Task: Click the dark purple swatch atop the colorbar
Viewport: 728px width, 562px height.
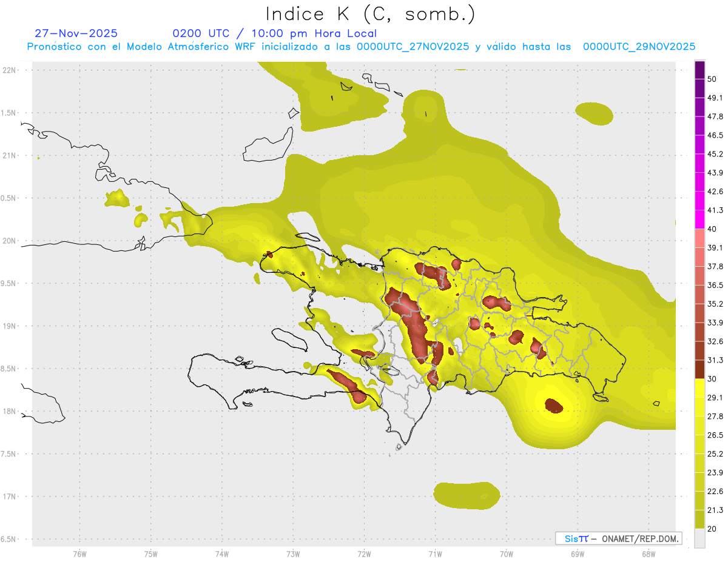Action: pos(699,70)
